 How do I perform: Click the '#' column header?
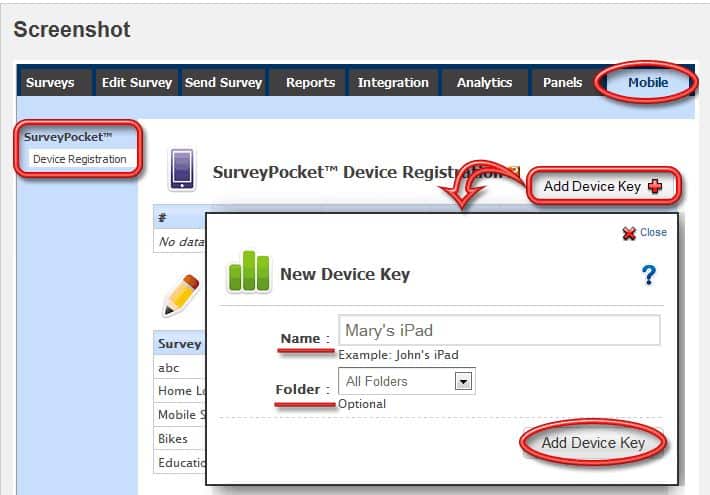(180, 218)
